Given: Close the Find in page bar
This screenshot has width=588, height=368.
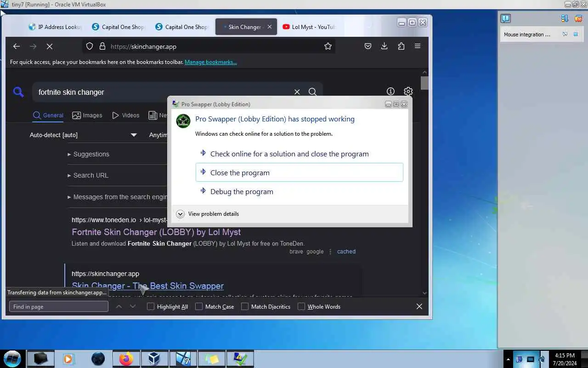Looking at the screenshot, I should [419, 306].
